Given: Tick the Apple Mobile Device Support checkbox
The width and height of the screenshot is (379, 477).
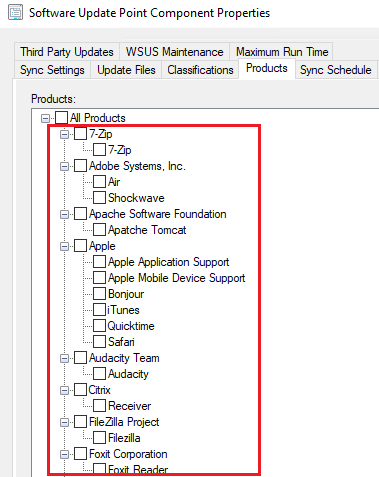Looking at the screenshot, I should [99, 278].
